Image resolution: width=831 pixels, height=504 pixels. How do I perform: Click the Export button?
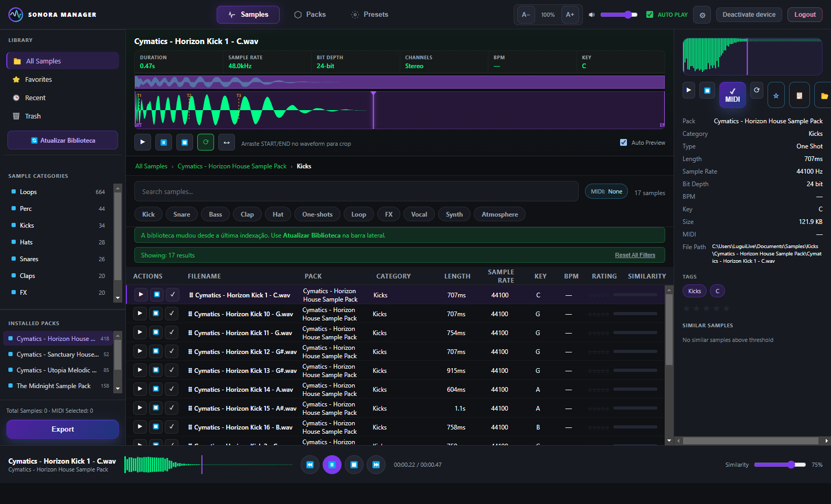coord(62,429)
